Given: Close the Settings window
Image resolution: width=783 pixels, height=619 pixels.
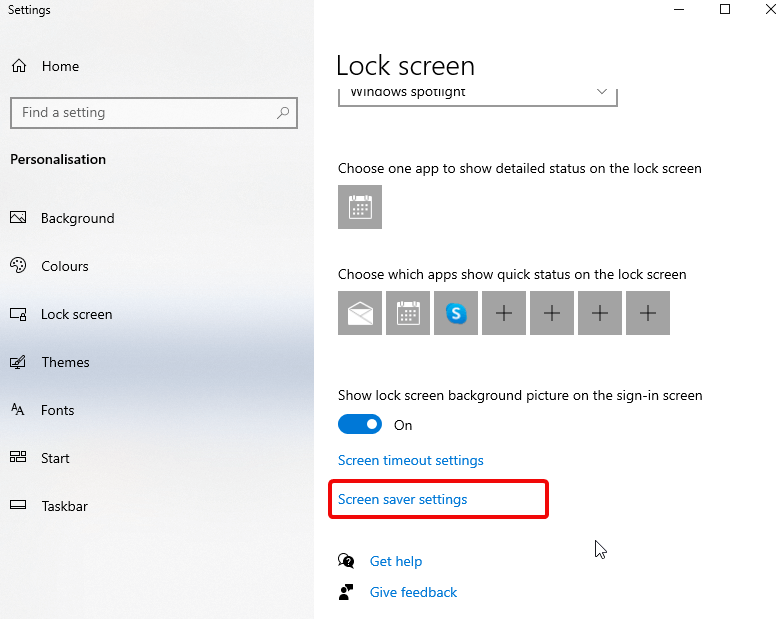Looking at the screenshot, I should tap(771, 9).
